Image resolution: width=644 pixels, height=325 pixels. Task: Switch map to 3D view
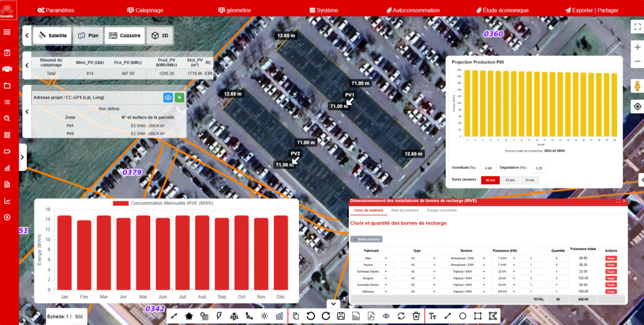(160, 35)
